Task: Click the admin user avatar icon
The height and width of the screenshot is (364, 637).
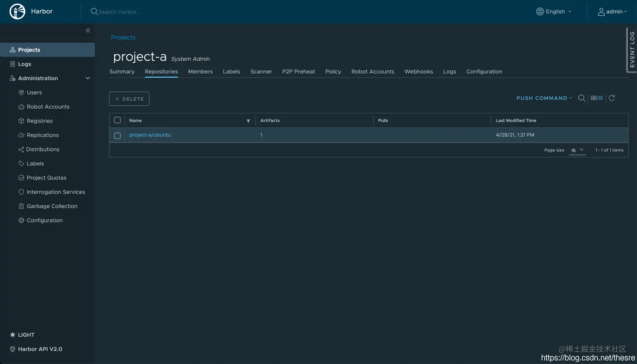Action: (601, 12)
